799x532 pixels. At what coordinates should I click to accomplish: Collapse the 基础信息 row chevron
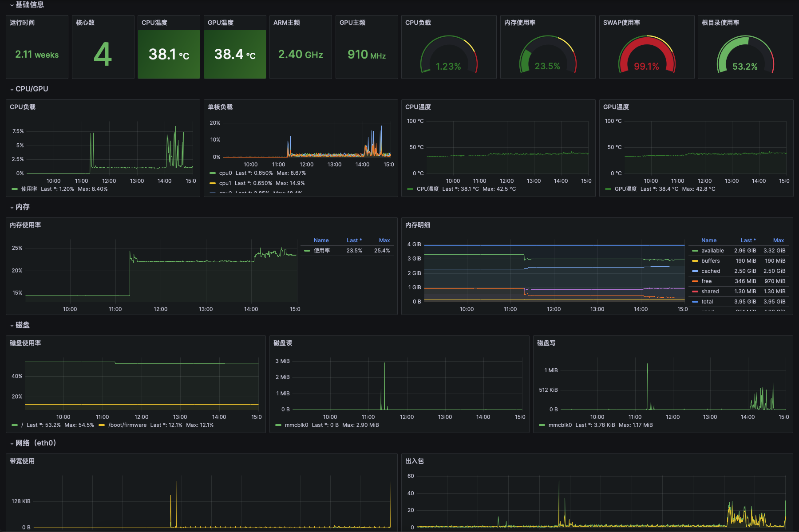point(12,5)
